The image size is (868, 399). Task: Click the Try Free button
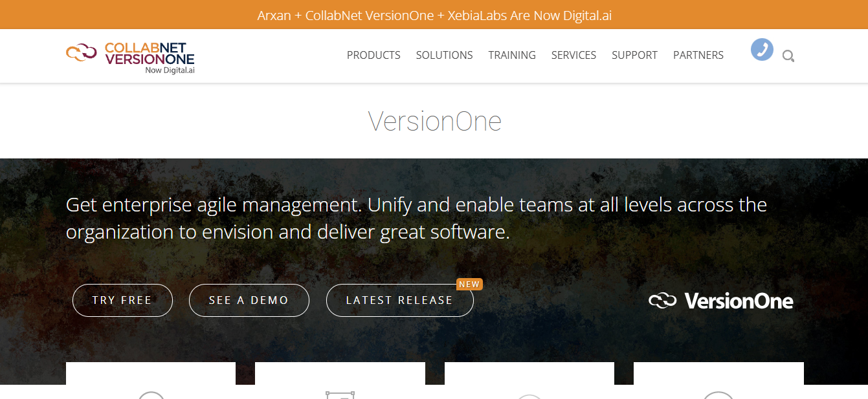pyautogui.click(x=122, y=300)
